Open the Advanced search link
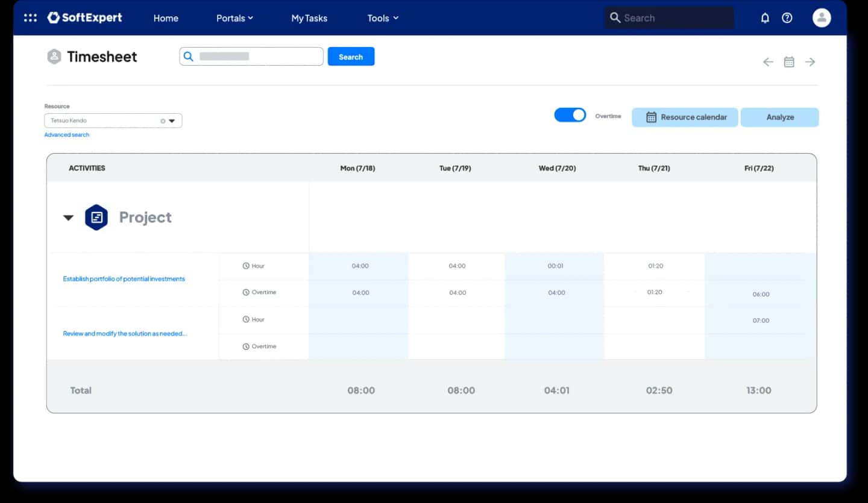The width and height of the screenshot is (868, 503). click(67, 135)
